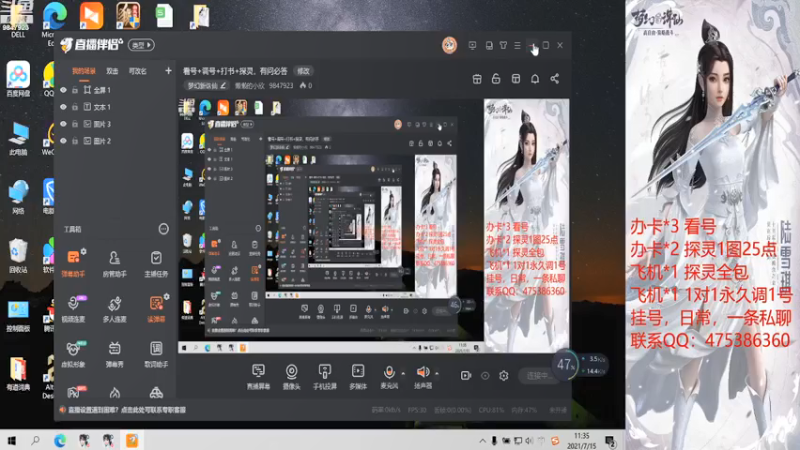Open the hamburger menu in 直播伴侣 title bar

517,45
